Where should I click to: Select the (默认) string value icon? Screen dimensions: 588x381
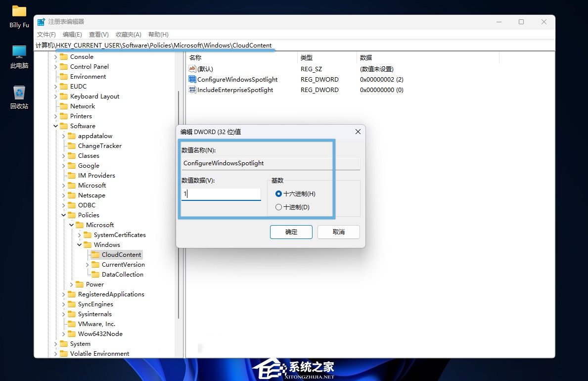tap(192, 69)
